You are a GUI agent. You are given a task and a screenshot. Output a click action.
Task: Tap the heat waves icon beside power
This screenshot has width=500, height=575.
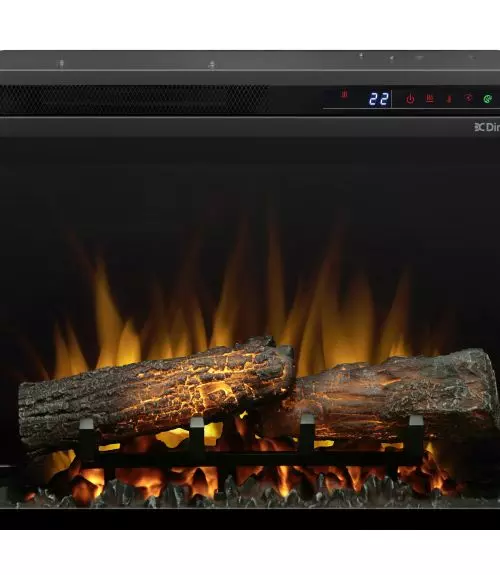coord(430,98)
